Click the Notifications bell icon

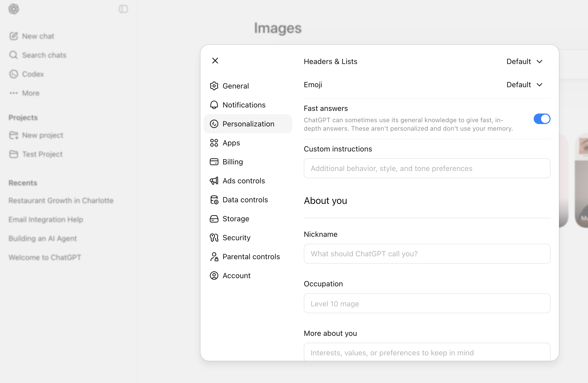point(214,105)
